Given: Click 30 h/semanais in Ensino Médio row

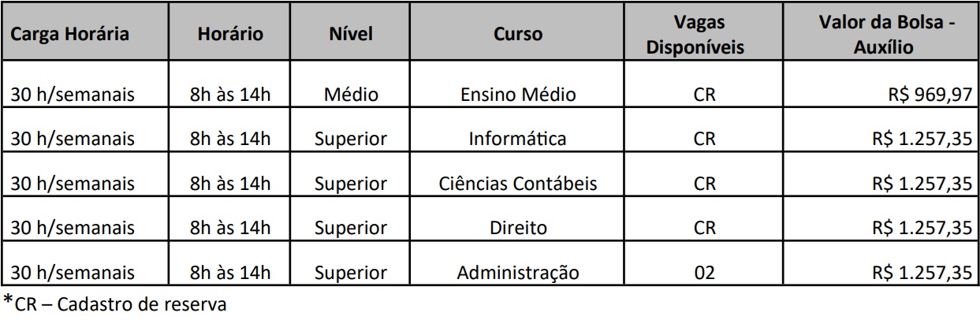Looking at the screenshot, I should (73, 95).
